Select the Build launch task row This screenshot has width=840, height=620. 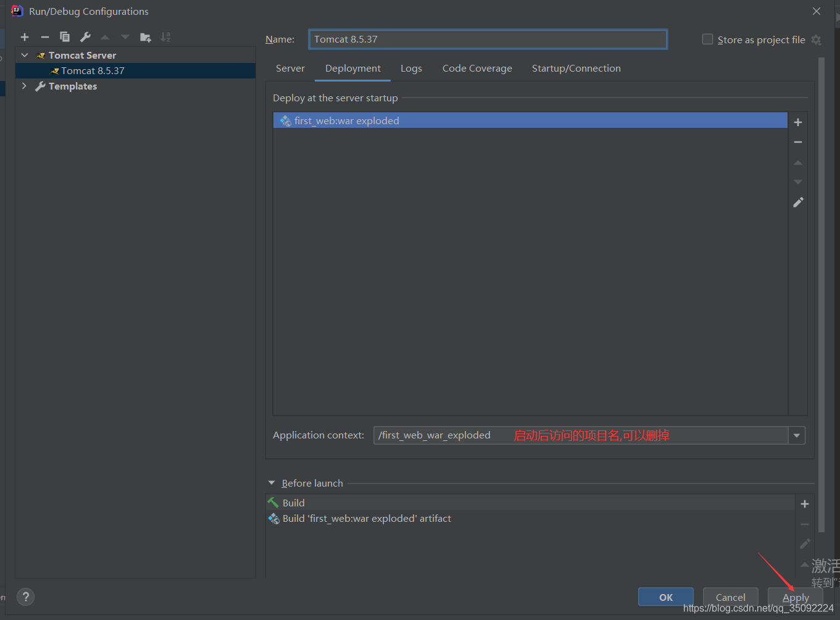(531, 503)
